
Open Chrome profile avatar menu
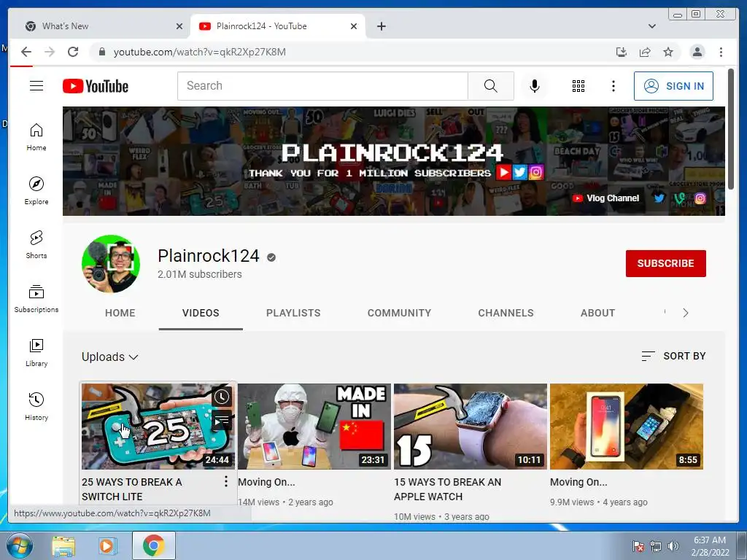pyautogui.click(x=697, y=52)
